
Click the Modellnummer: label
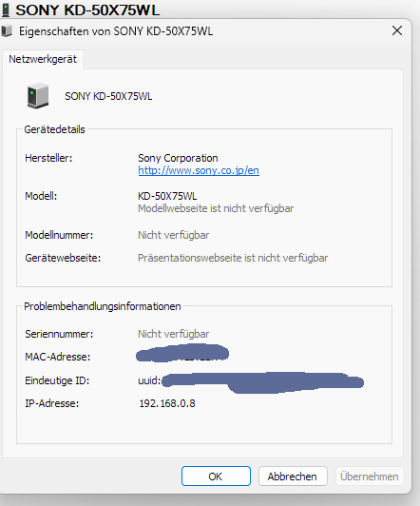[x=59, y=235]
